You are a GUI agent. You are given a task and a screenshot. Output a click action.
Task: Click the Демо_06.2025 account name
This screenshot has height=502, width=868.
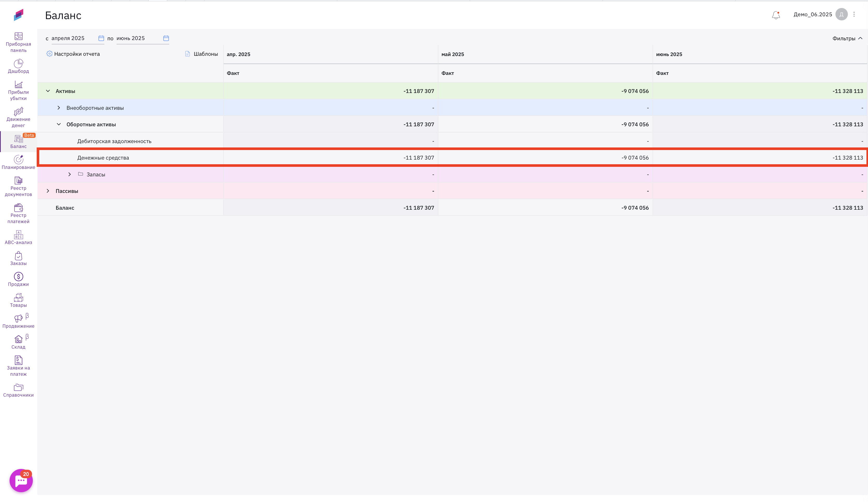(x=812, y=14)
